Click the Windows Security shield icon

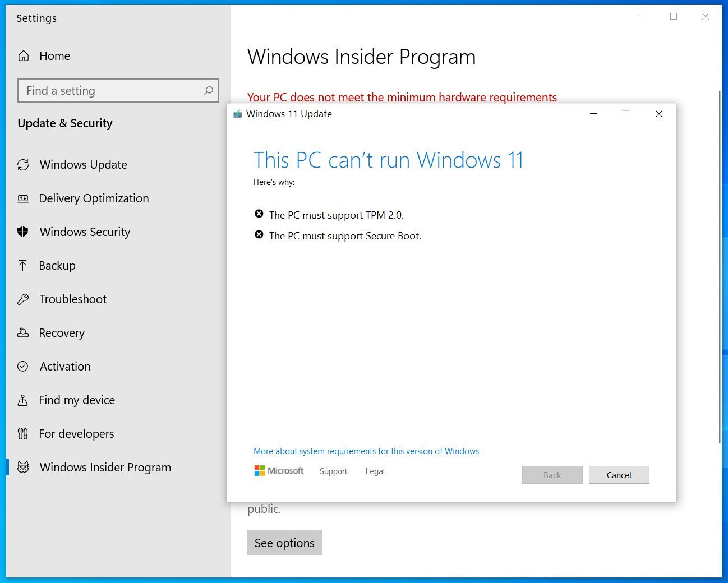23,232
